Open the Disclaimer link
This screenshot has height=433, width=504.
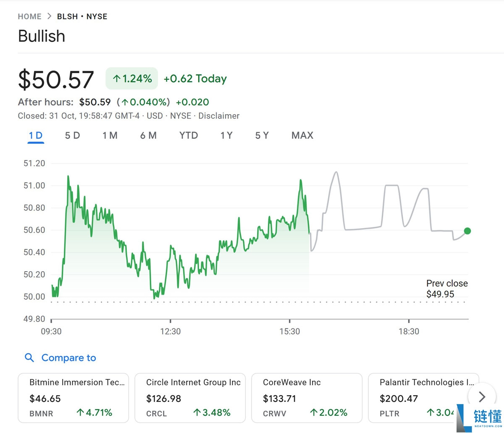(219, 116)
